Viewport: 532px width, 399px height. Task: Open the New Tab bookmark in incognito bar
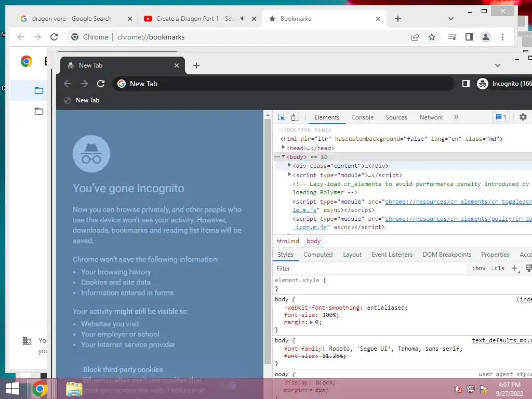pyautogui.click(x=82, y=100)
